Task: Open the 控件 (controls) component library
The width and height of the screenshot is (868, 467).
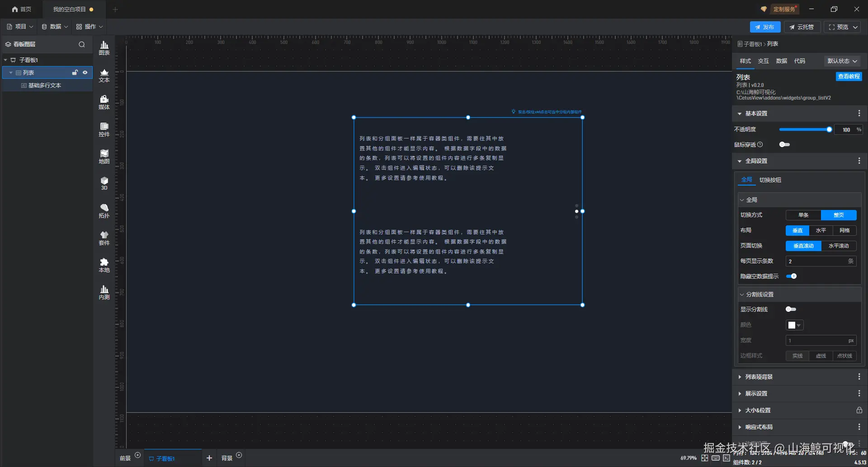Action: tap(104, 130)
